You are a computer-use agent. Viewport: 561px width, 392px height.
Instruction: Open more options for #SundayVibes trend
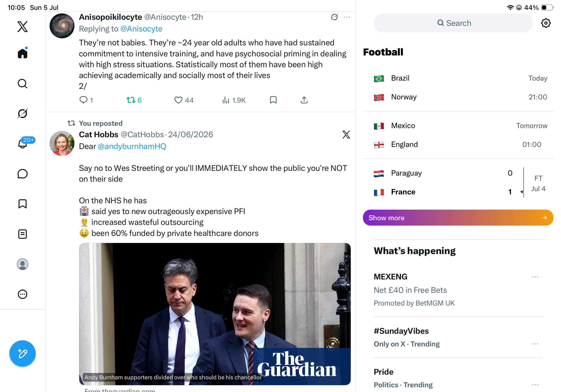click(x=535, y=344)
